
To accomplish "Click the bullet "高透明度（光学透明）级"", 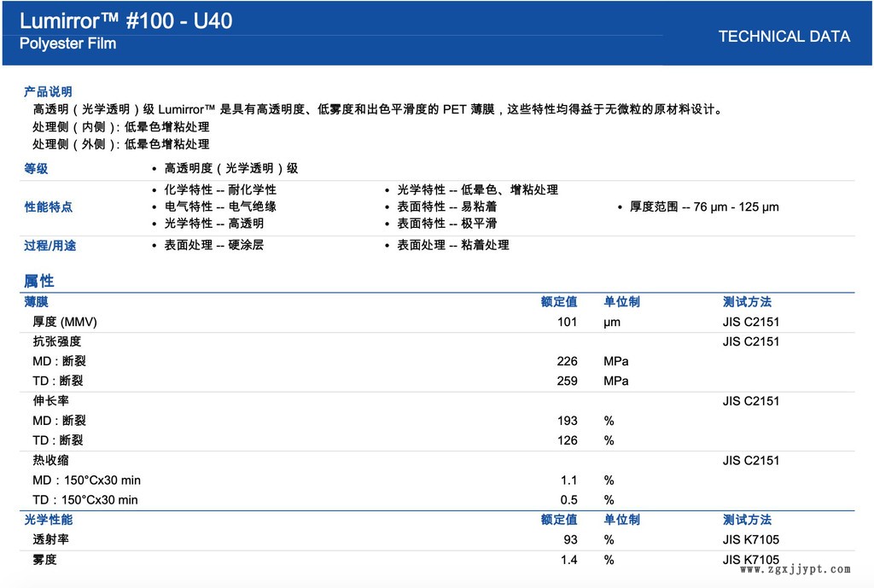I will 230,168.
